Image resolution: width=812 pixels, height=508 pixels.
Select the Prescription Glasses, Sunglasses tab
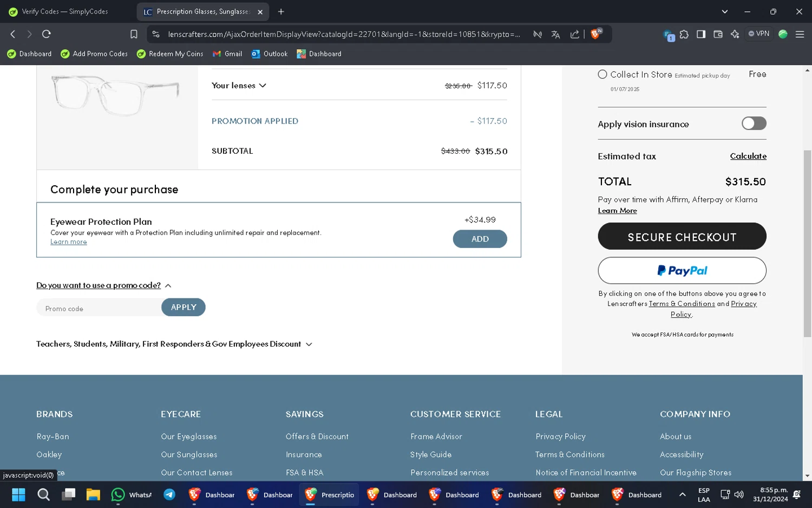[203, 11]
